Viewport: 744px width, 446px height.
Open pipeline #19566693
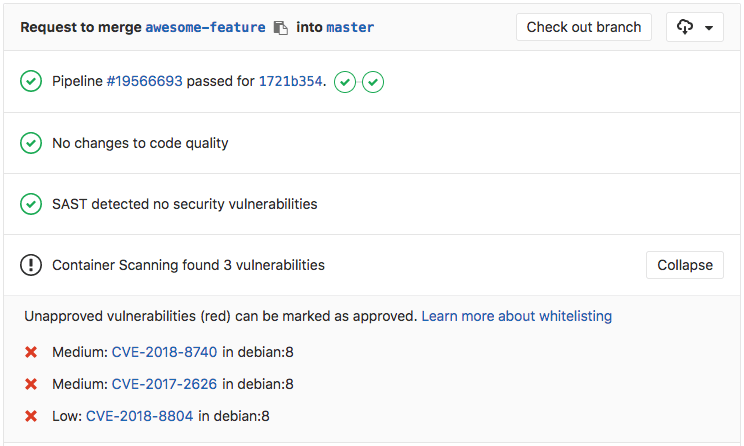tap(144, 81)
